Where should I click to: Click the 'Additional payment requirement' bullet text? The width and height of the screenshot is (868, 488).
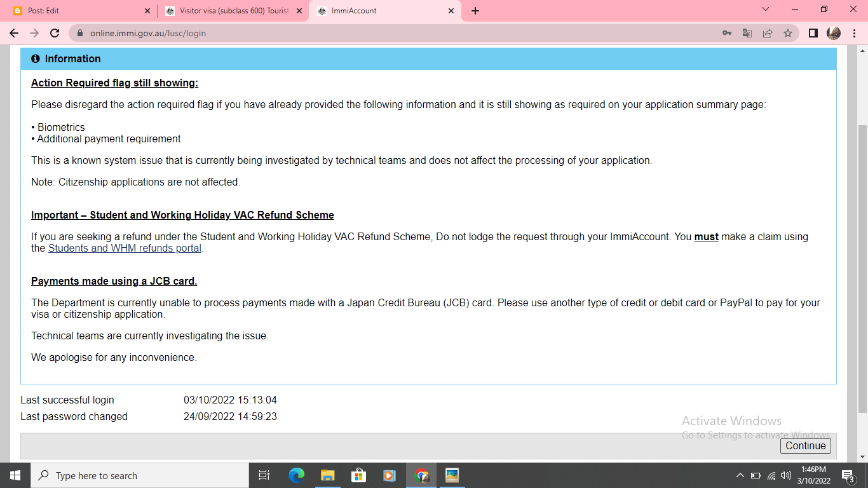pyautogui.click(x=109, y=139)
